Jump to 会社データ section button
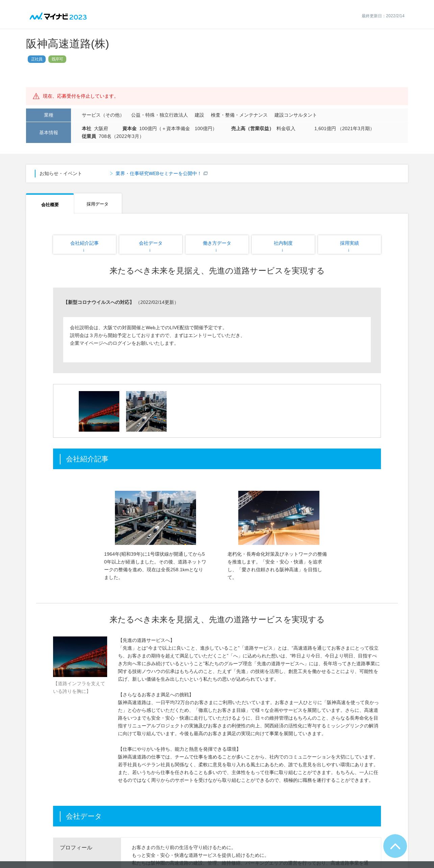The width and height of the screenshot is (434, 868). point(151,244)
